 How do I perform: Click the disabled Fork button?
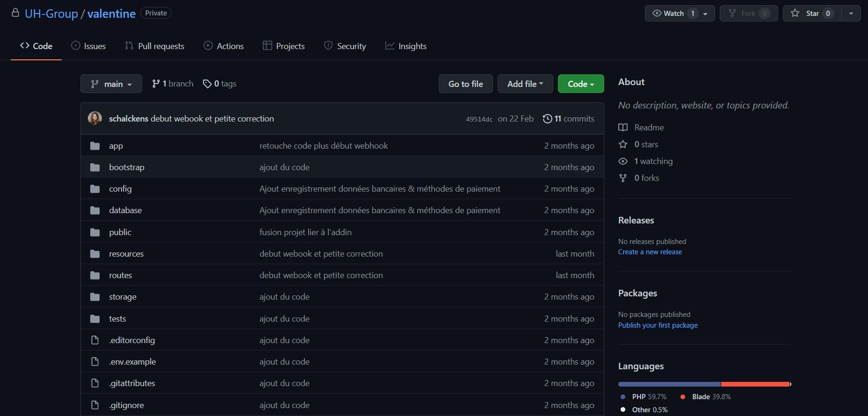pyautogui.click(x=749, y=13)
